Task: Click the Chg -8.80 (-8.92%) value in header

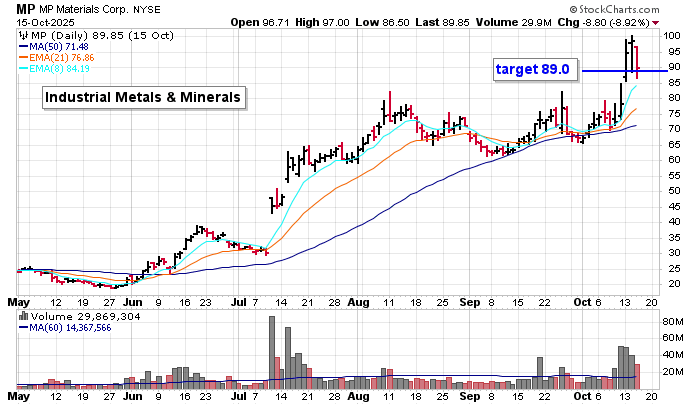Action: click(635, 21)
